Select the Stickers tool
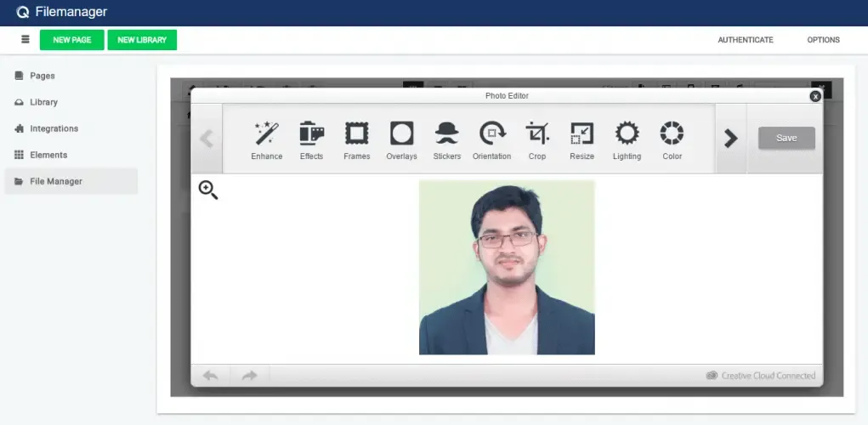 (x=446, y=140)
